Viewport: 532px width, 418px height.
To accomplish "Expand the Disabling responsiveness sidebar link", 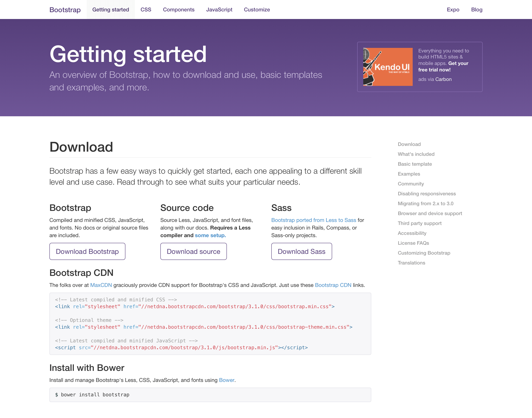I will click(427, 193).
